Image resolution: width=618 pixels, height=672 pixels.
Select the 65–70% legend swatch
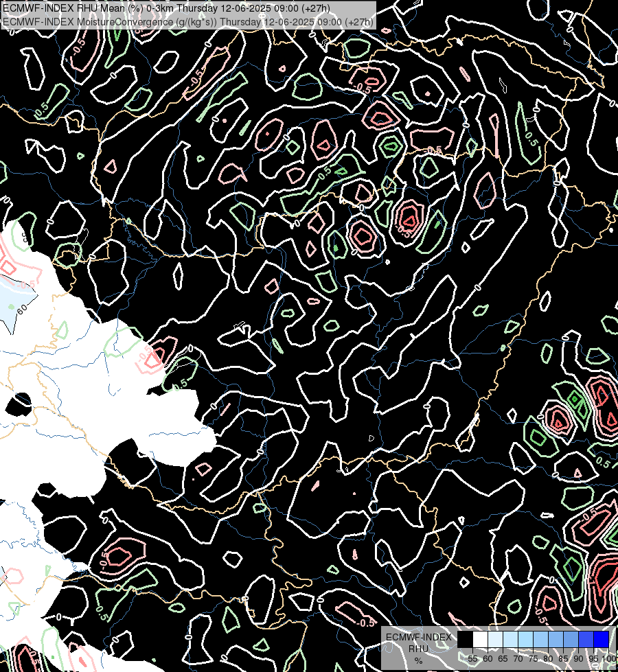point(510,639)
